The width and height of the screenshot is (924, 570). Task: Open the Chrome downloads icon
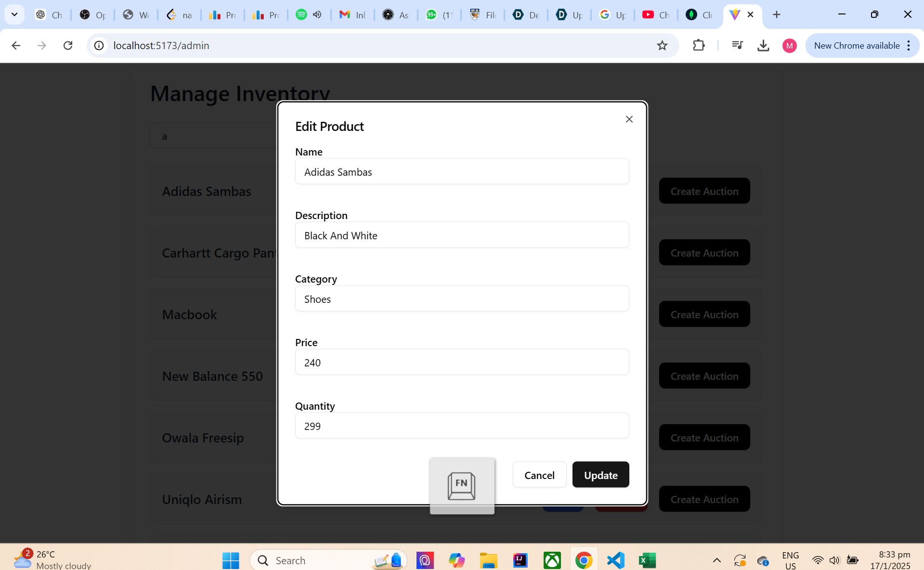coord(763,45)
